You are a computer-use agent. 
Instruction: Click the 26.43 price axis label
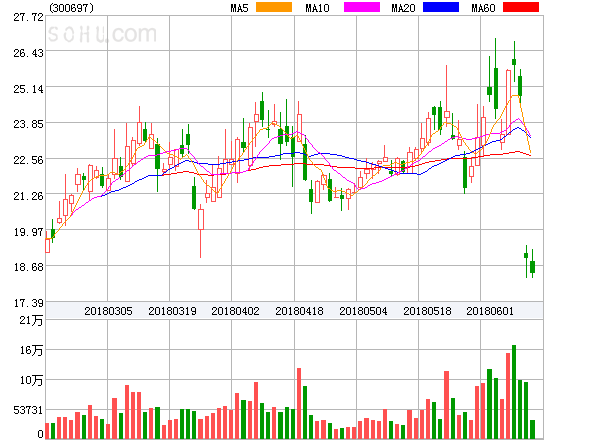(x=28, y=53)
